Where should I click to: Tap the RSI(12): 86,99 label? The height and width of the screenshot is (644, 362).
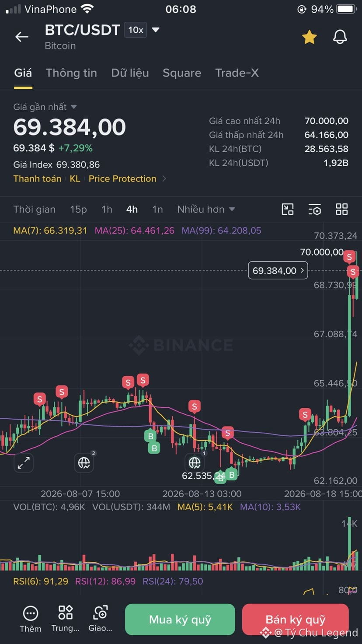point(105,581)
